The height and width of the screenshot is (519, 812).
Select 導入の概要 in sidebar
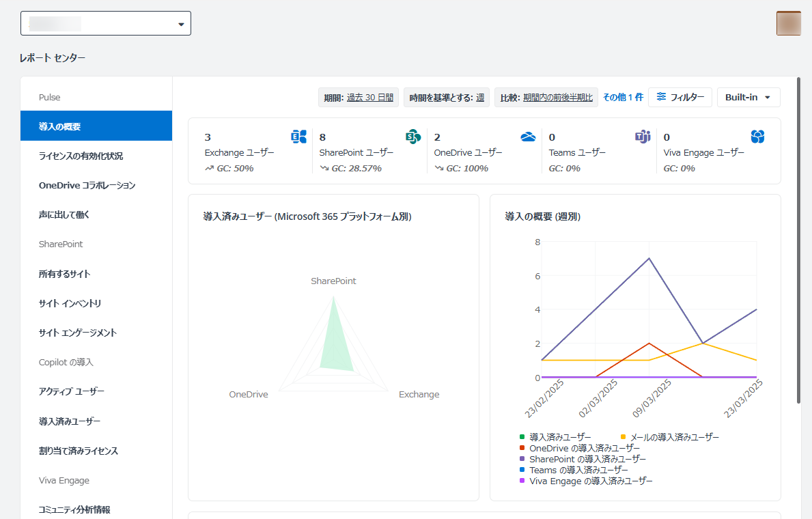[x=96, y=126]
